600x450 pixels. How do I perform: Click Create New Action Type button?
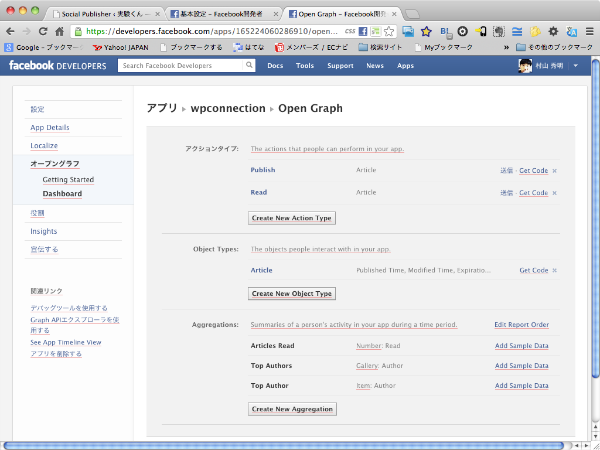pos(292,218)
